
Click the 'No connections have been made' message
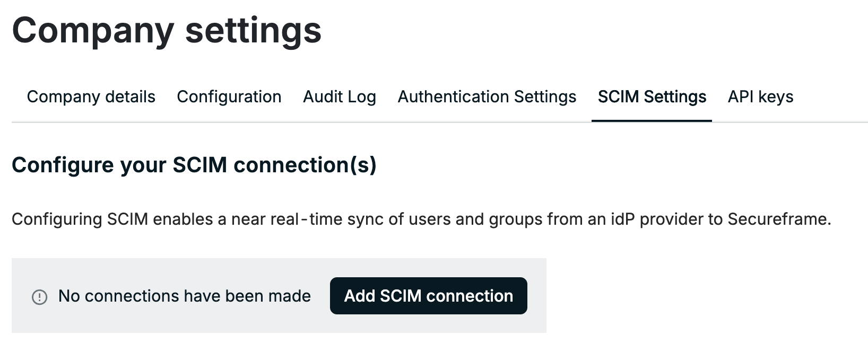tap(185, 296)
